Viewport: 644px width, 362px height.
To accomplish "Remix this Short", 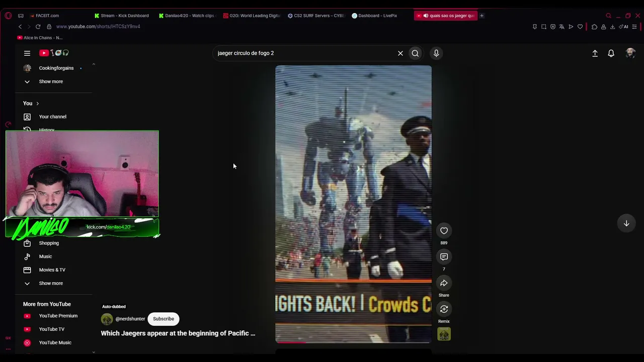I will pyautogui.click(x=444, y=309).
